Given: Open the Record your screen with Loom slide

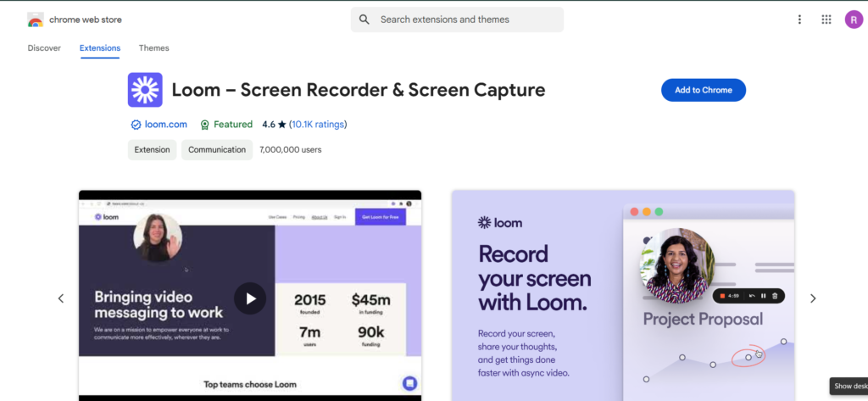Looking at the screenshot, I should click(x=623, y=296).
